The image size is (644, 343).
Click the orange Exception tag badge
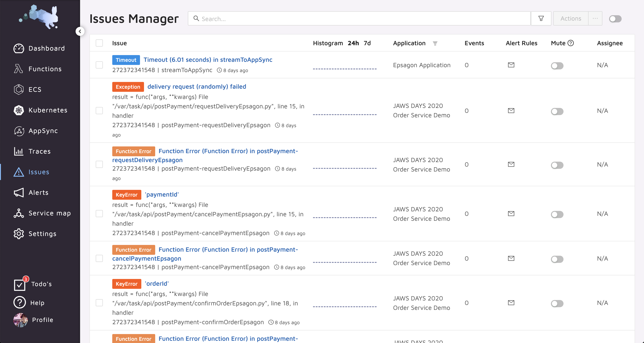point(128,87)
